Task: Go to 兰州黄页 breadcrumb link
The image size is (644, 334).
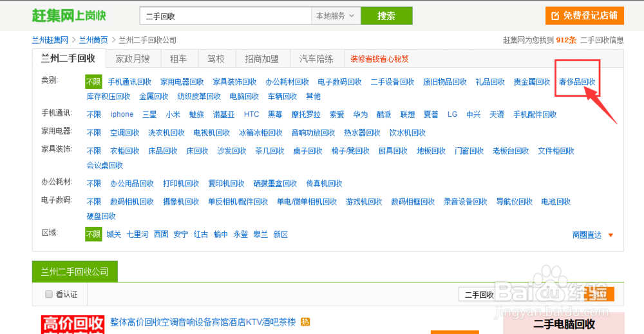Action: coord(93,41)
